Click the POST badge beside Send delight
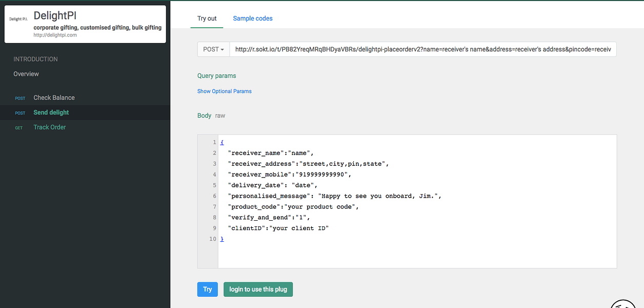 click(20, 113)
